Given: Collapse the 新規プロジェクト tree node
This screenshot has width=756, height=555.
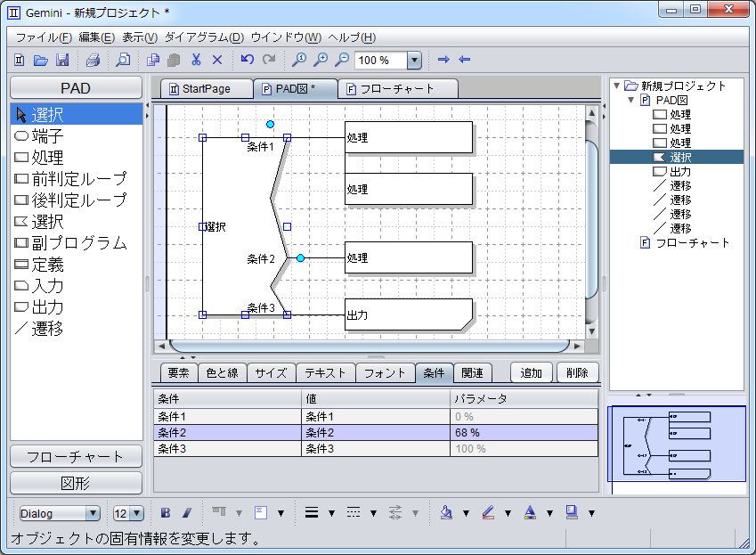Looking at the screenshot, I should [x=617, y=86].
